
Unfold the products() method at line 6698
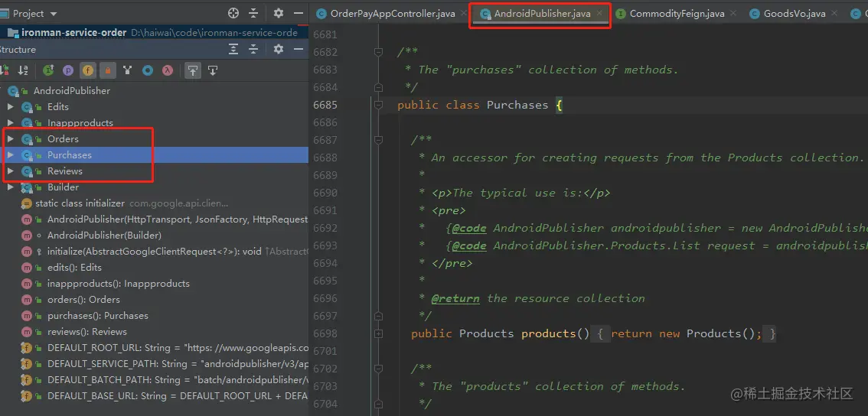(x=379, y=333)
